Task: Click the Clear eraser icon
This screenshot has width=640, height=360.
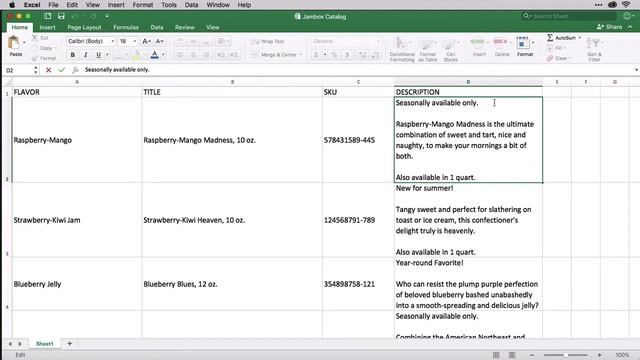Action: click(x=550, y=58)
